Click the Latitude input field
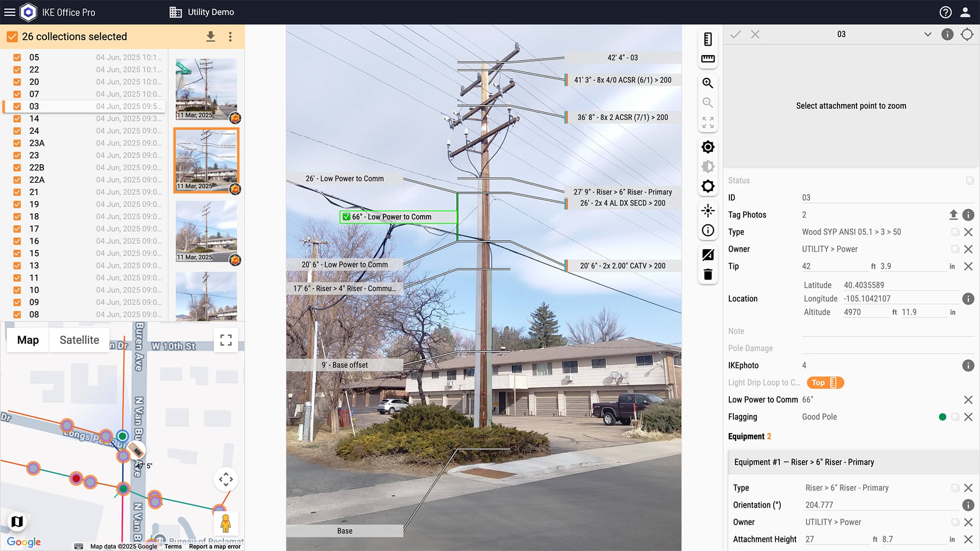The image size is (980, 551). point(898,285)
